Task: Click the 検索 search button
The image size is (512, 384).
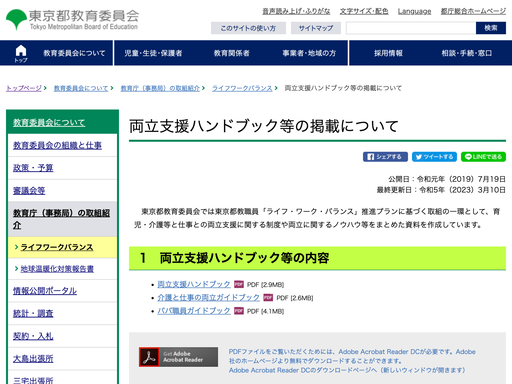Action: [491, 28]
